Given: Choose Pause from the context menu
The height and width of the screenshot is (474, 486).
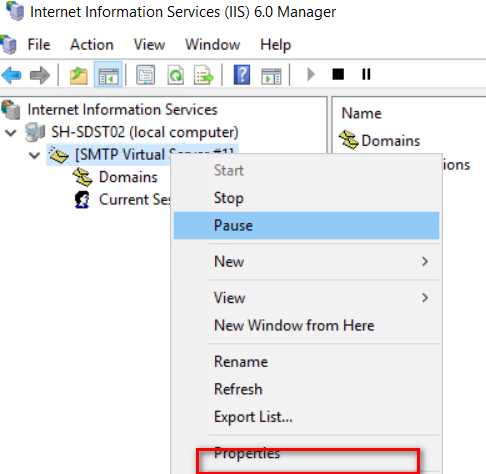Looking at the screenshot, I should point(307,225).
